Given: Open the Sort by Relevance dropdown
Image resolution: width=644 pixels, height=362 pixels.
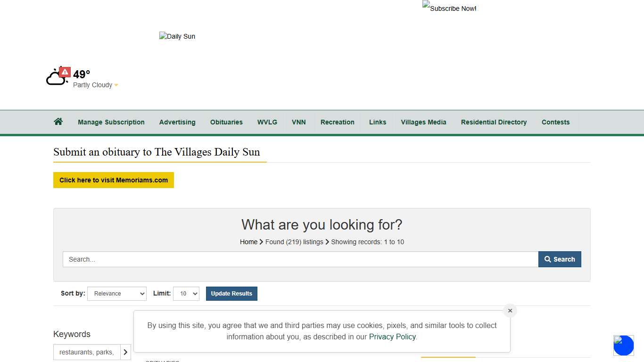Looking at the screenshot, I should [x=117, y=294].
